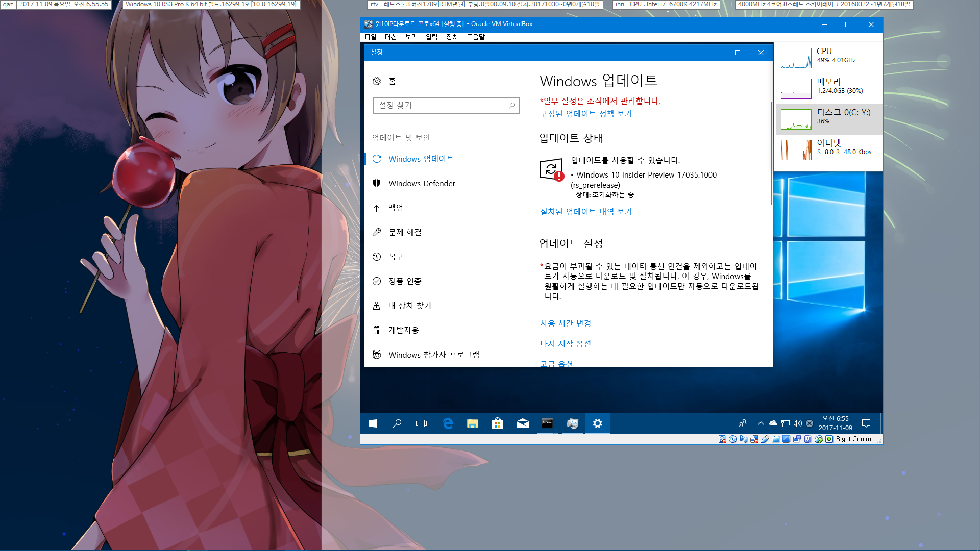The height and width of the screenshot is (551, 980).
Task: Click VirtualBox network adapters indicator
Action: click(x=754, y=439)
